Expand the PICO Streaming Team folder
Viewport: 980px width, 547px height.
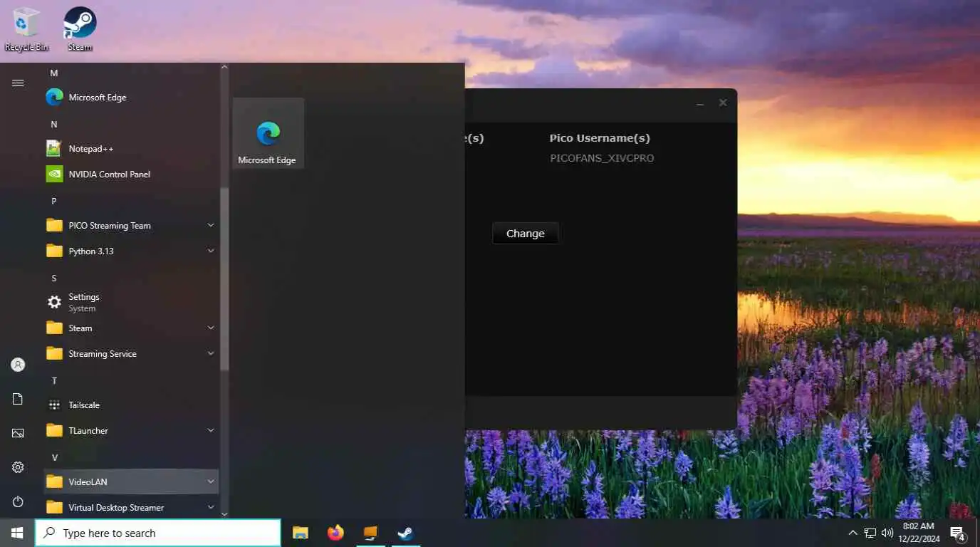[131, 226]
